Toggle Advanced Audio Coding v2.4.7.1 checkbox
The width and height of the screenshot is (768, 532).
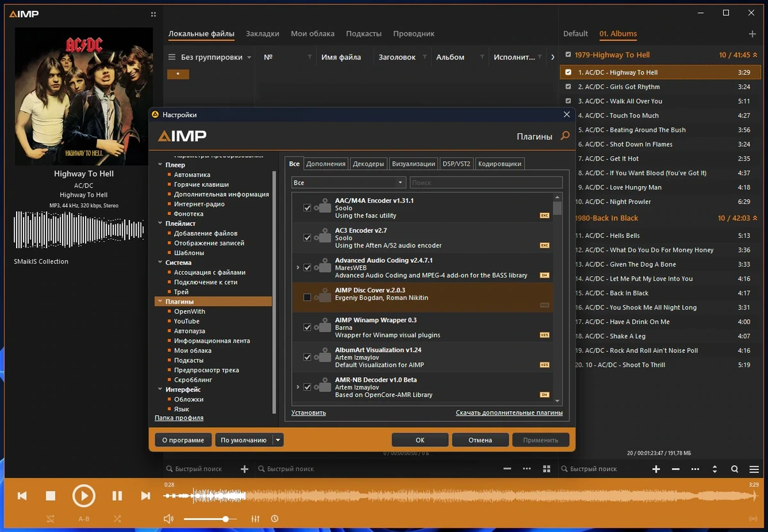click(307, 267)
